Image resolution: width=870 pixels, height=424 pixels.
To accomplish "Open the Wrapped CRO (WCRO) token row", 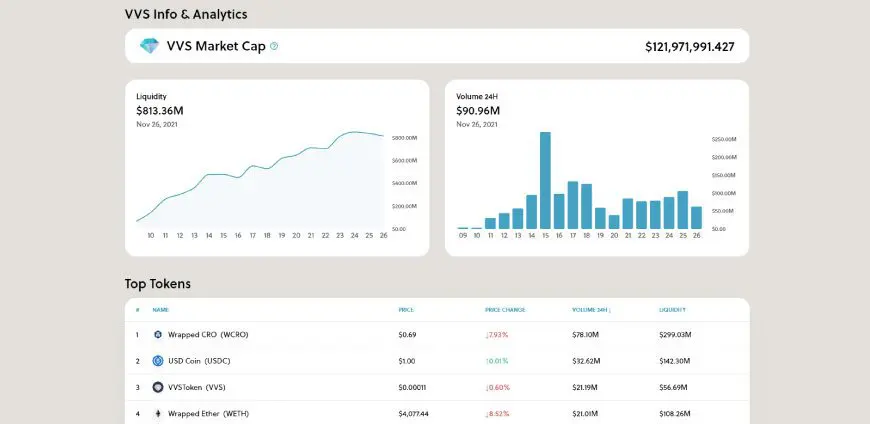I will pyautogui.click(x=437, y=335).
